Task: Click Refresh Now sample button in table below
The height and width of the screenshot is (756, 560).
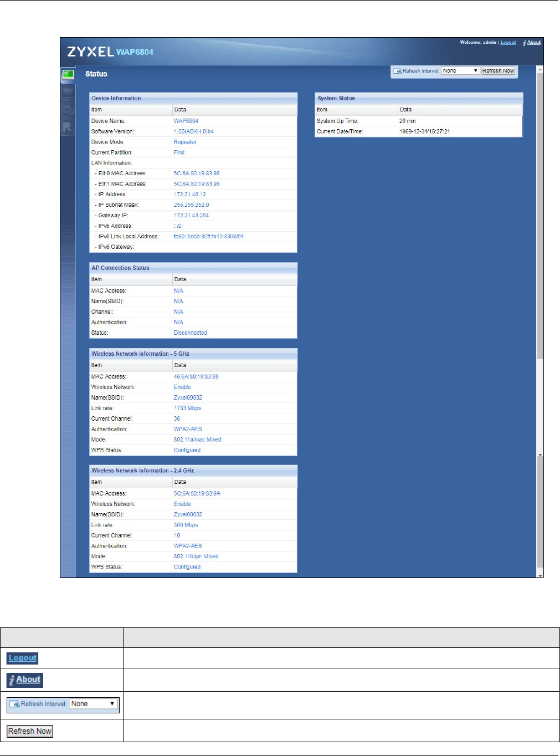Action: [x=30, y=731]
